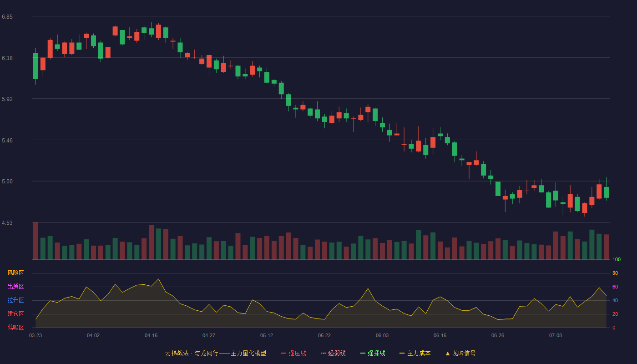Click the 06-03 date axis label
637x364 pixels.
pyautogui.click(x=382, y=335)
